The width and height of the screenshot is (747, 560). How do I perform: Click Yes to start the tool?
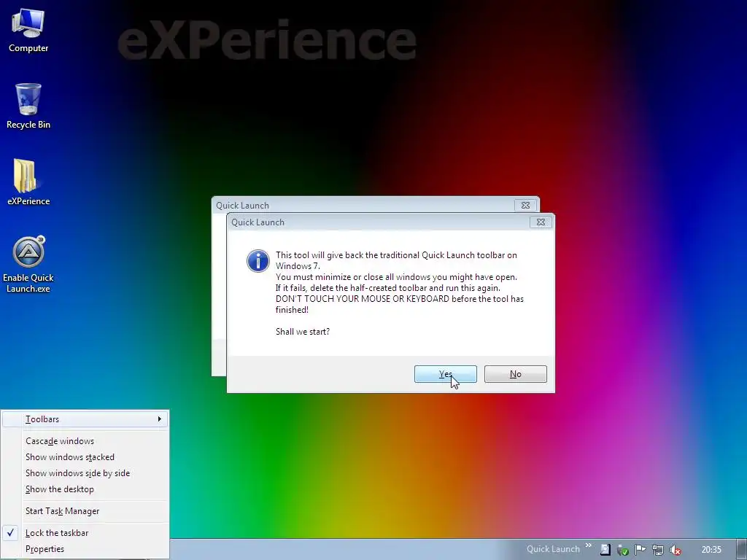pyautogui.click(x=446, y=374)
